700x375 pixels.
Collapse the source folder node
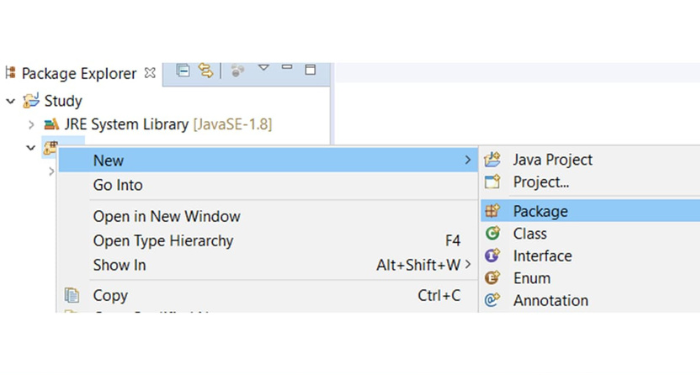31,147
